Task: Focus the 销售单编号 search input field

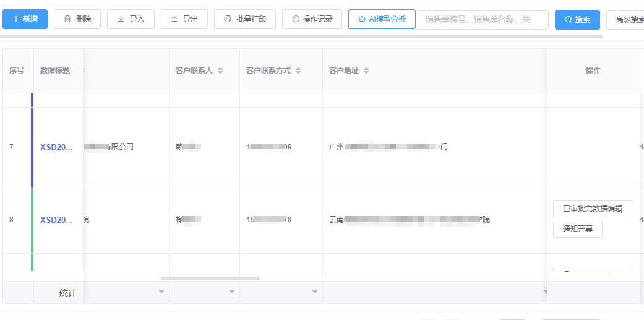Action: [x=482, y=20]
